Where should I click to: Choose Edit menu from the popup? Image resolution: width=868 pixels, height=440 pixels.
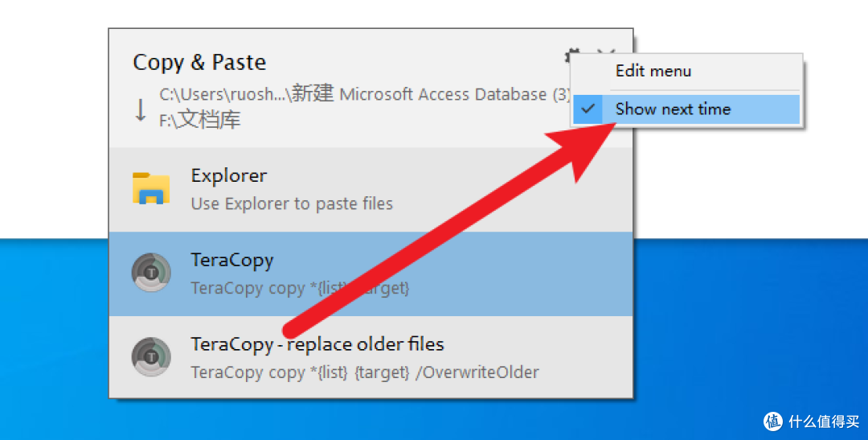[686, 72]
